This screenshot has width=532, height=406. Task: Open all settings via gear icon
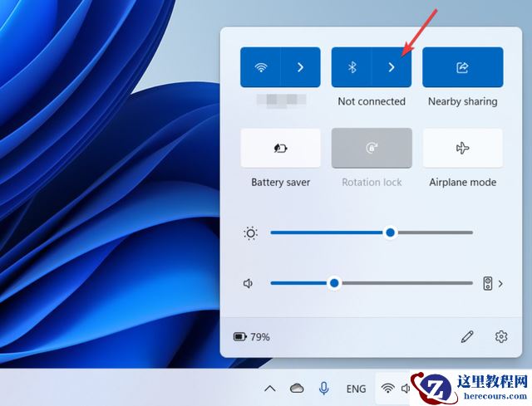click(x=501, y=336)
